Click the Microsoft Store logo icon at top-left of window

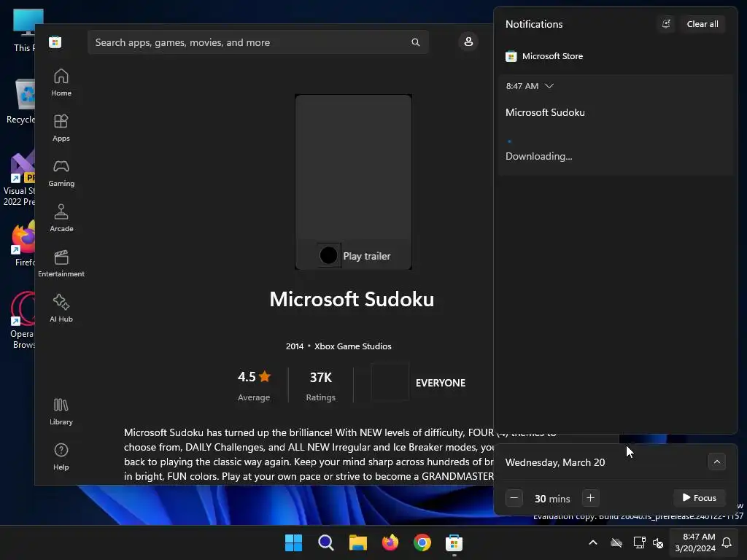tap(55, 42)
